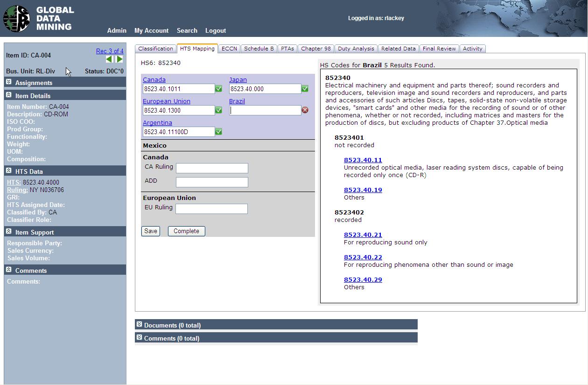Expand the Comments (0 total) panel
Image resolution: width=588 pixels, height=385 pixels.
139,337
